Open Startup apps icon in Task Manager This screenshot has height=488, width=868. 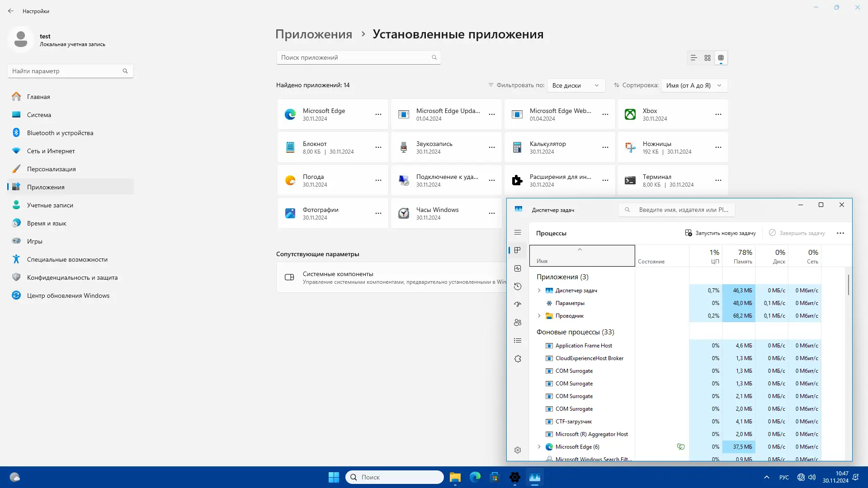coord(518,305)
